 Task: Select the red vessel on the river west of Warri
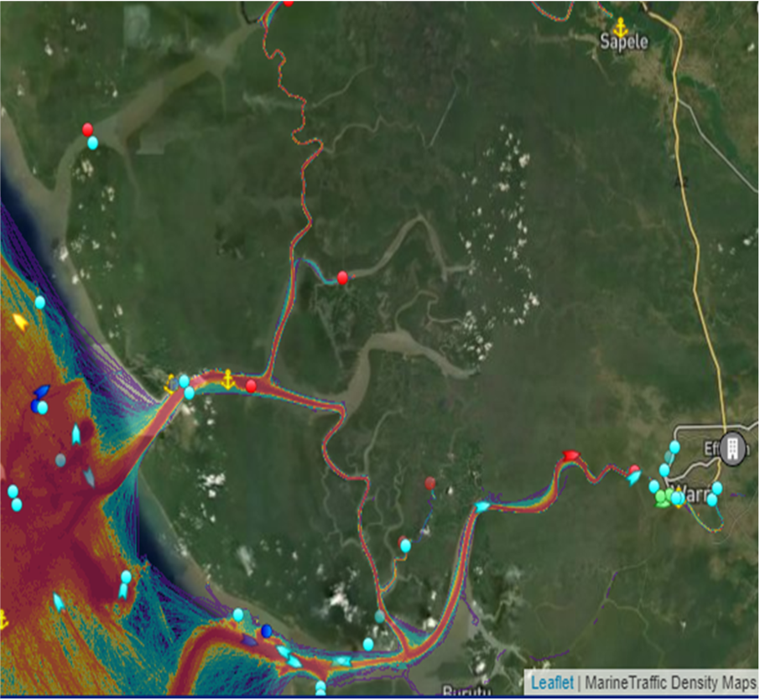(571, 455)
